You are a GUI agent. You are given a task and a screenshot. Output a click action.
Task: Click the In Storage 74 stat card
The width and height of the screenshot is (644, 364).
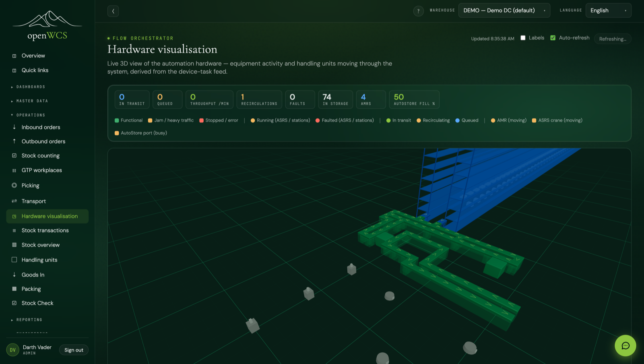click(x=335, y=99)
